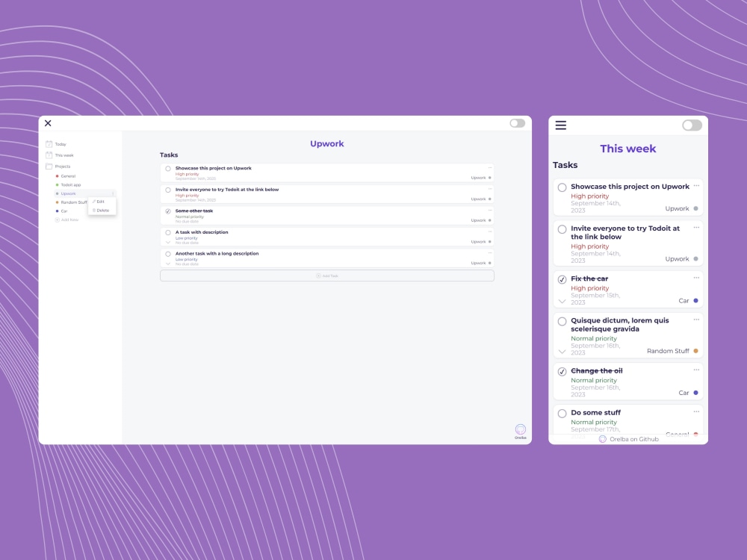Open the Today view from sidebar
747x560 pixels.
click(x=61, y=144)
